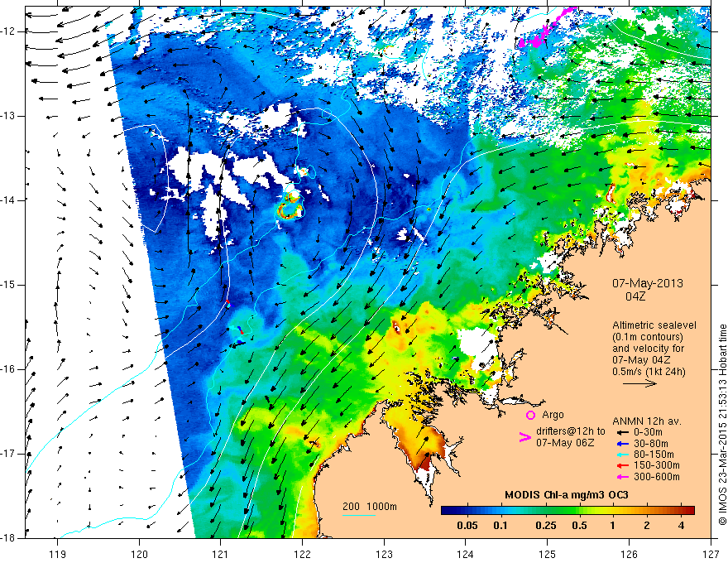Click the '30-80m' depth label

tap(651, 443)
